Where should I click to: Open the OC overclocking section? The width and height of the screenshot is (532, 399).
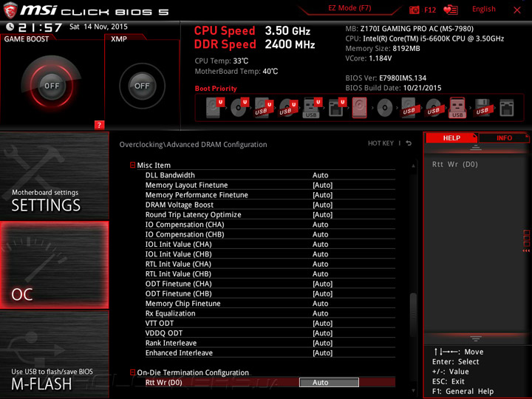coord(54,265)
